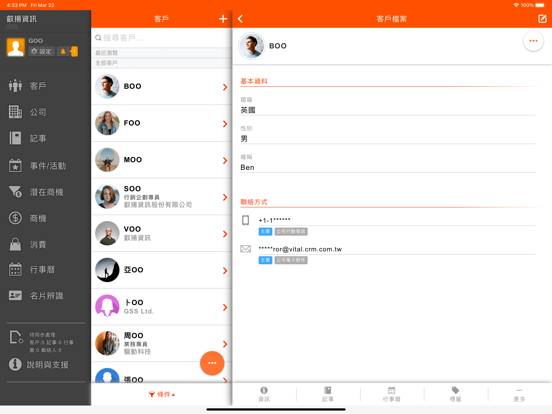Open the 記事 notes section in sidebar
The image size is (552, 414).
click(x=27, y=138)
